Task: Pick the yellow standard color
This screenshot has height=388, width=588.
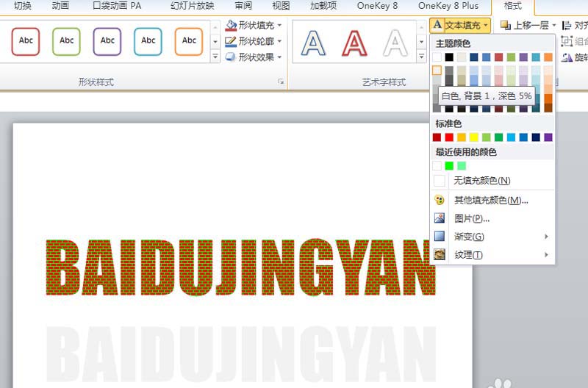Action: [x=474, y=137]
